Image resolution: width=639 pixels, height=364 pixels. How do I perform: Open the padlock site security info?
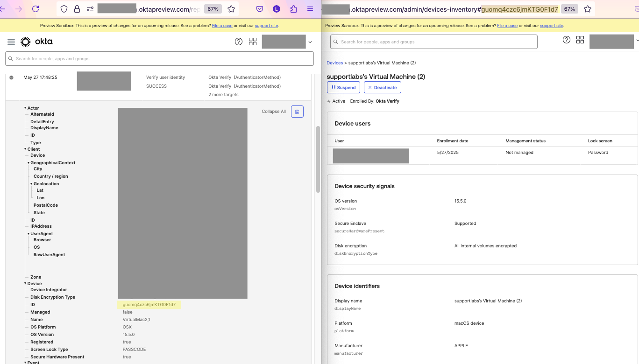[x=77, y=9]
